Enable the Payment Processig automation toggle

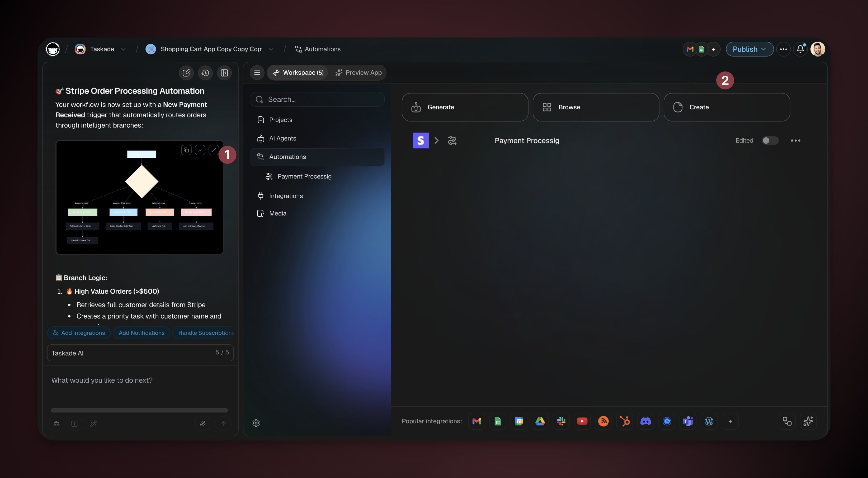(770, 140)
